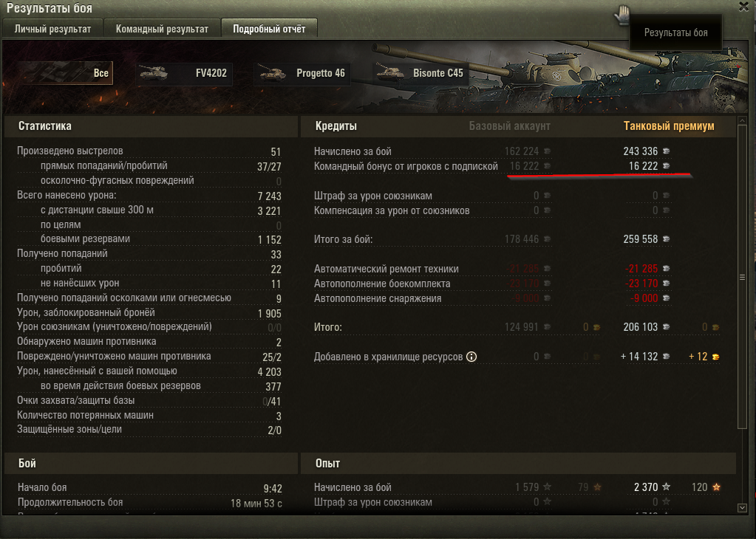
Task: Click the Танковый премиум column header
Action: pos(669,126)
